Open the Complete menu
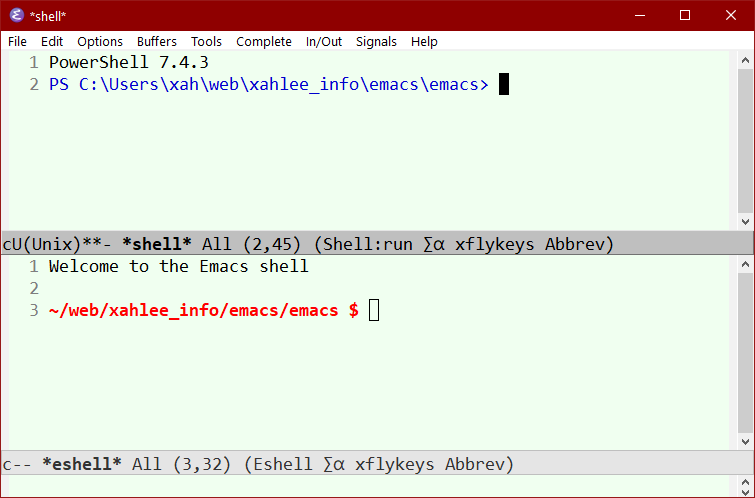The image size is (755, 498). pyautogui.click(x=264, y=42)
